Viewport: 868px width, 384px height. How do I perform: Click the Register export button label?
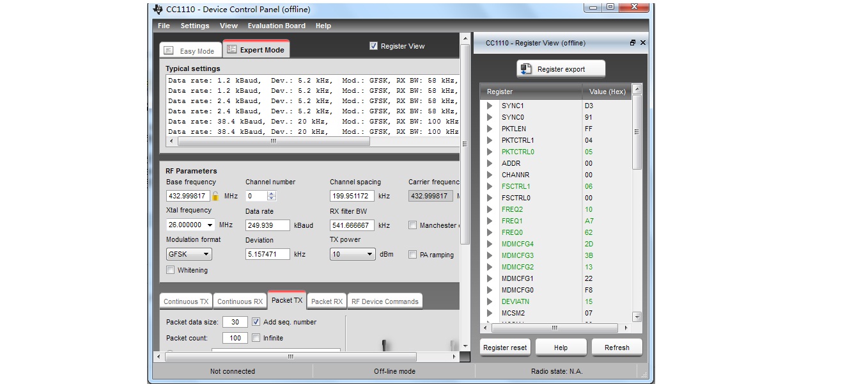tap(561, 69)
